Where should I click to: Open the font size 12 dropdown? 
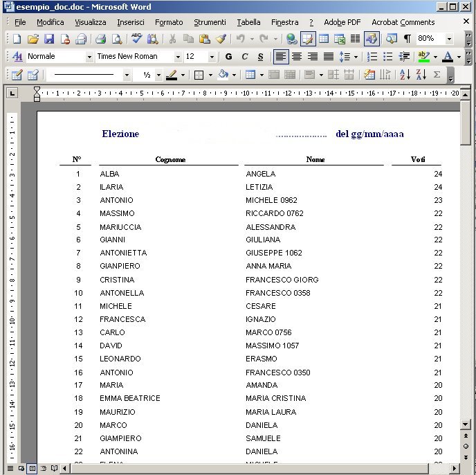coord(212,57)
